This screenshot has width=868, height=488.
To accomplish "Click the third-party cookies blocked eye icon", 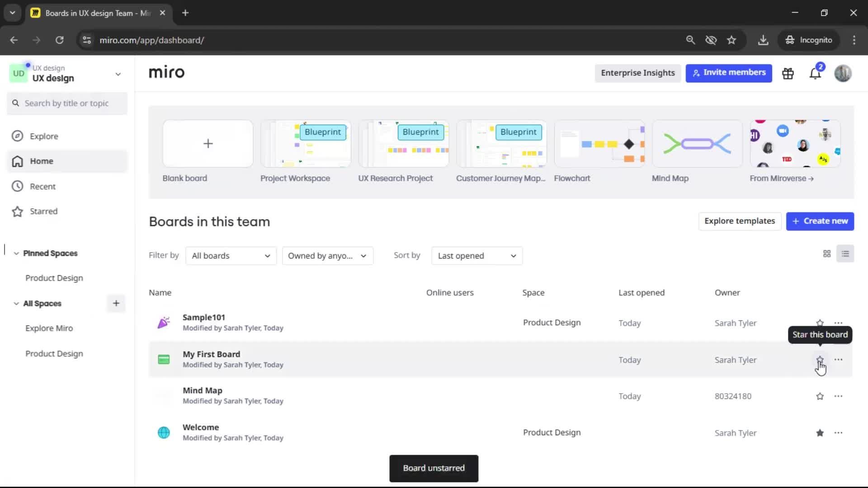I will (711, 40).
